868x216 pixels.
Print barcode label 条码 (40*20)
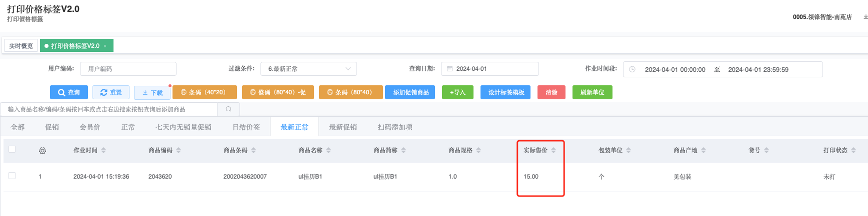[204, 92]
